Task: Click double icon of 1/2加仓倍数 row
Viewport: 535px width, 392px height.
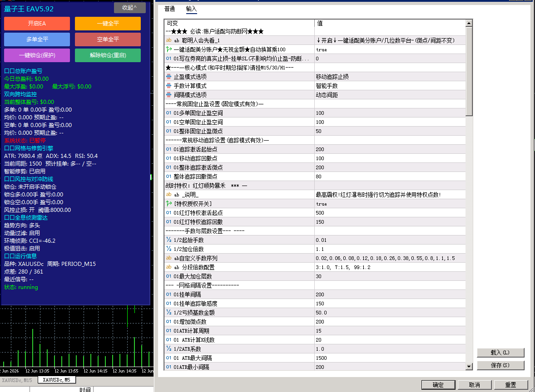Action: pos(168,249)
